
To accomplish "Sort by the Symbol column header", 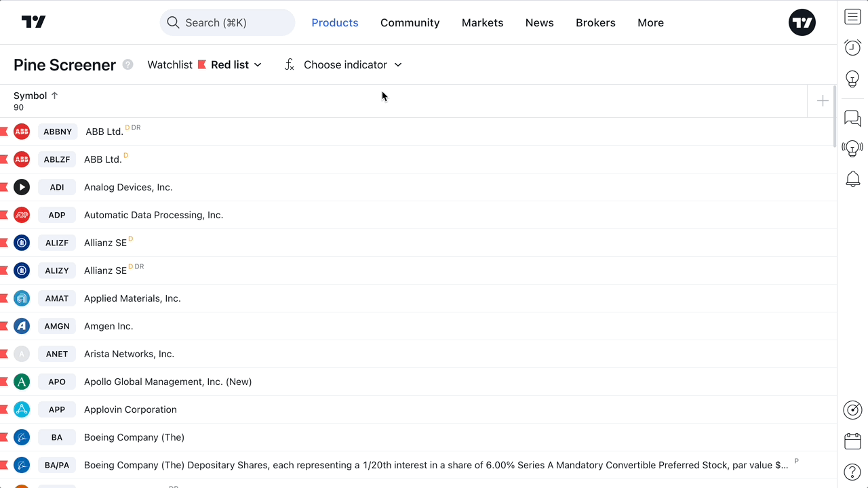I will 36,96.
